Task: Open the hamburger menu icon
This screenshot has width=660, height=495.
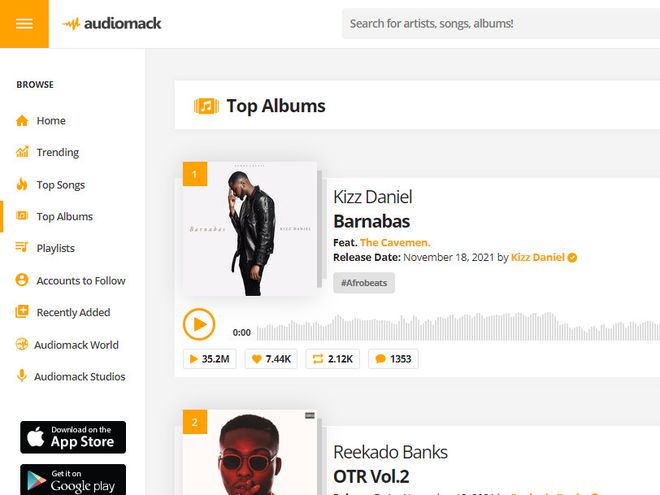Action: click(x=24, y=24)
